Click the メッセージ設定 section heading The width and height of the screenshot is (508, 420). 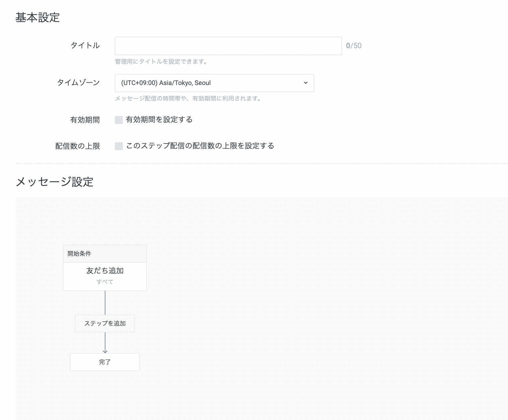pyautogui.click(x=55, y=182)
